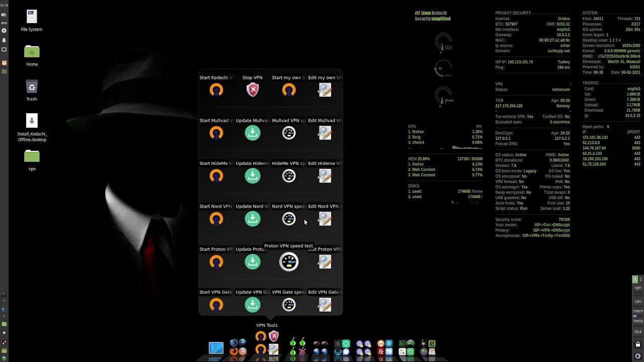Start Mullvad VPN from the popup
Screen dimensions: 644x362
[216, 133]
